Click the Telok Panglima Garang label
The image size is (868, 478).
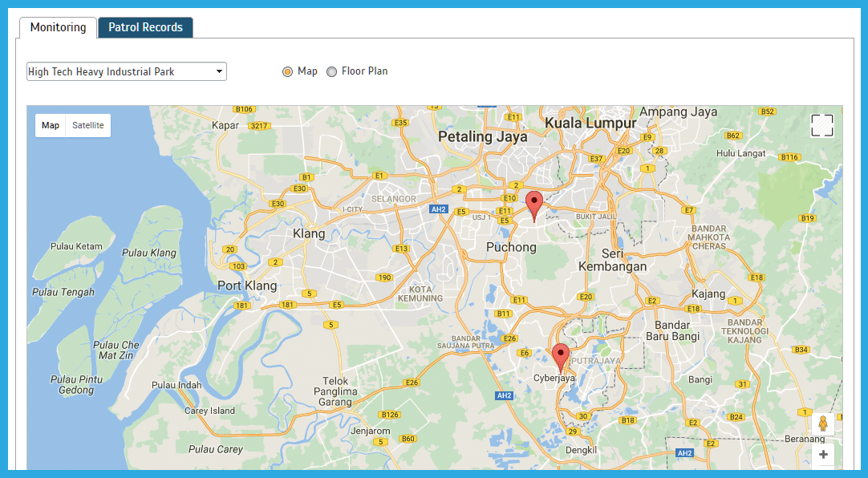point(335,391)
